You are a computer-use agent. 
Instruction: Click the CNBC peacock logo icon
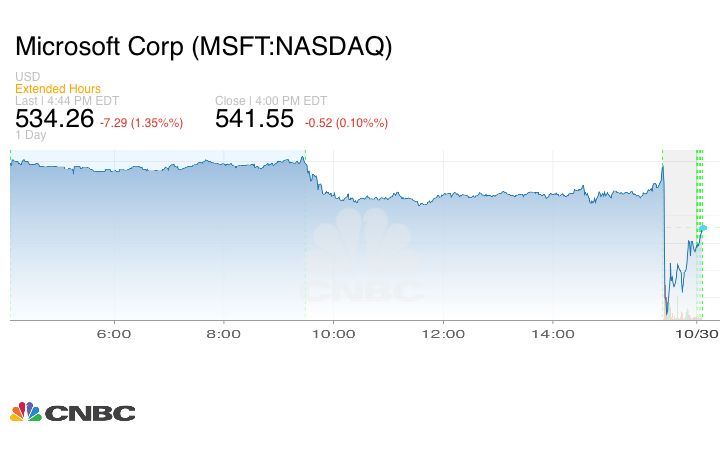26,412
